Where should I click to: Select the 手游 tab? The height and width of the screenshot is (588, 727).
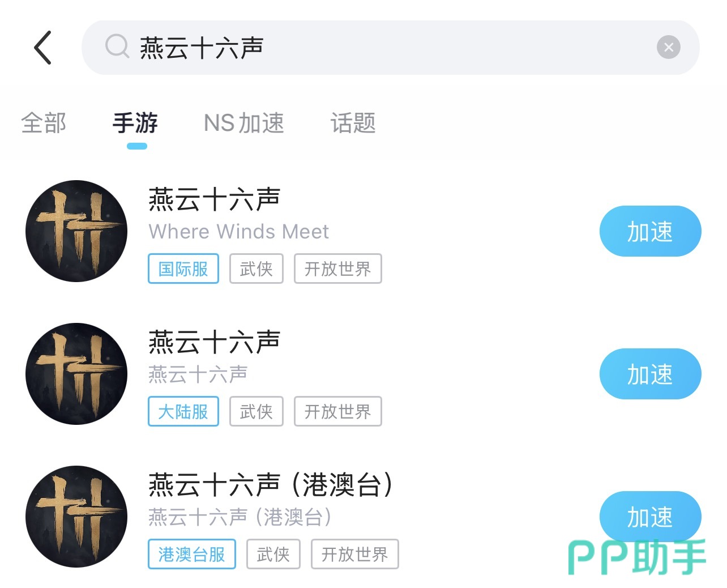point(135,123)
